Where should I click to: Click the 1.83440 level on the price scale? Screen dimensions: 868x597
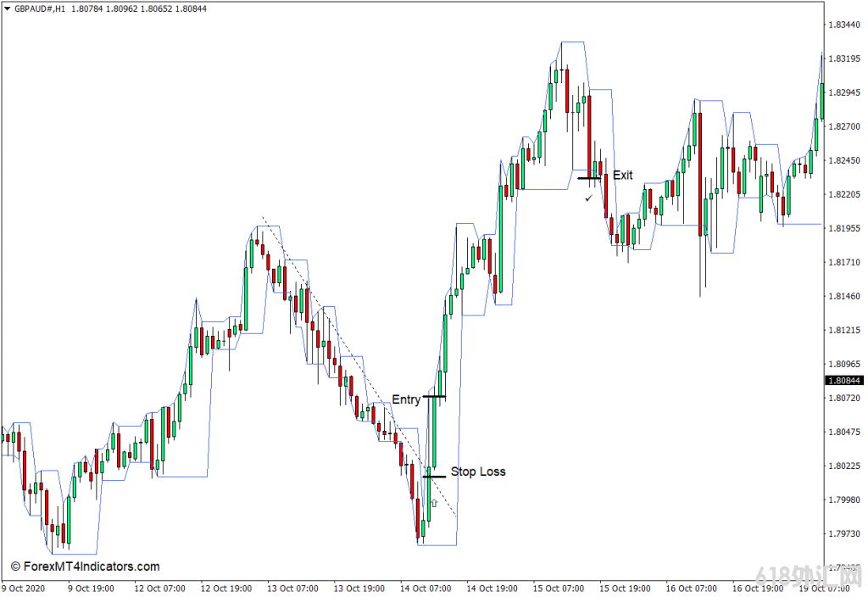[844, 25]
